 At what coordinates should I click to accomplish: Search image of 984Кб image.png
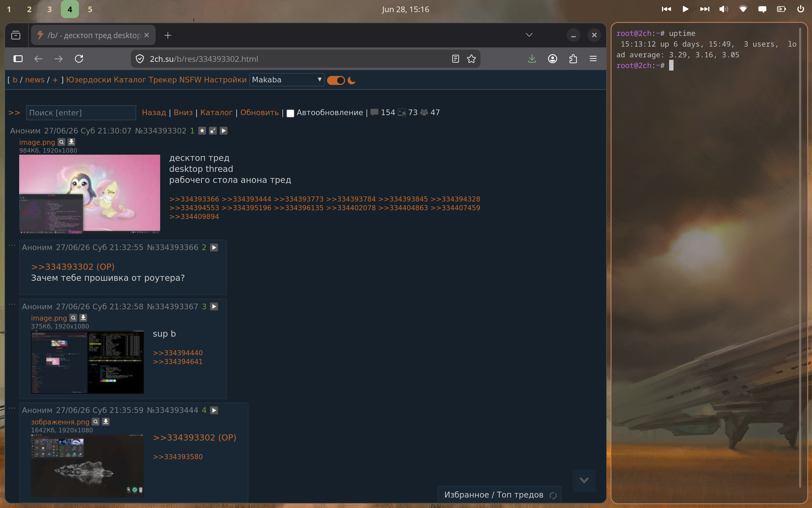click(61, 142)
